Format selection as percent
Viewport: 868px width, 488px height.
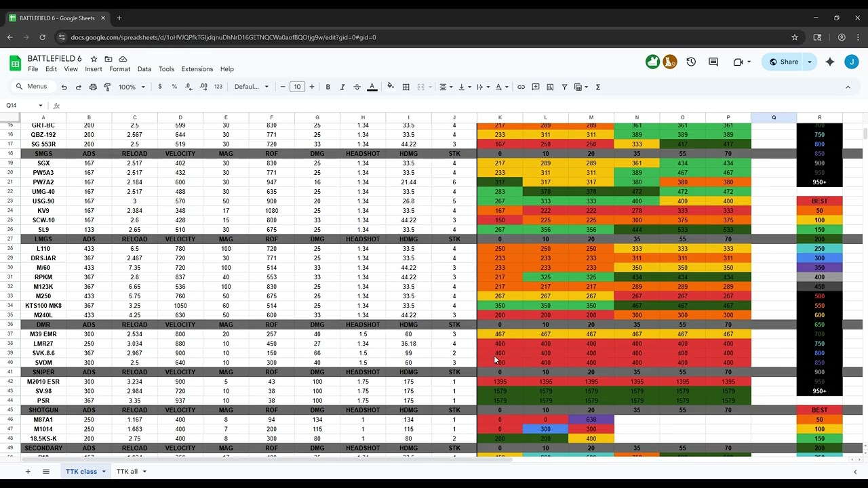pyautogui.click(x=174, y=87)
